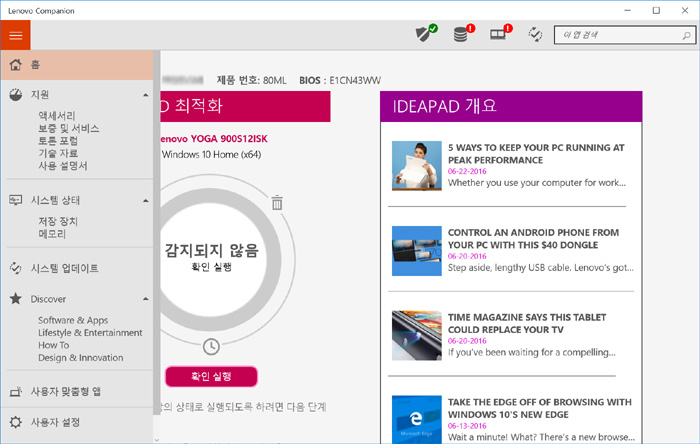Collapse the 지원 section arrow

click(x=146, y=95)
